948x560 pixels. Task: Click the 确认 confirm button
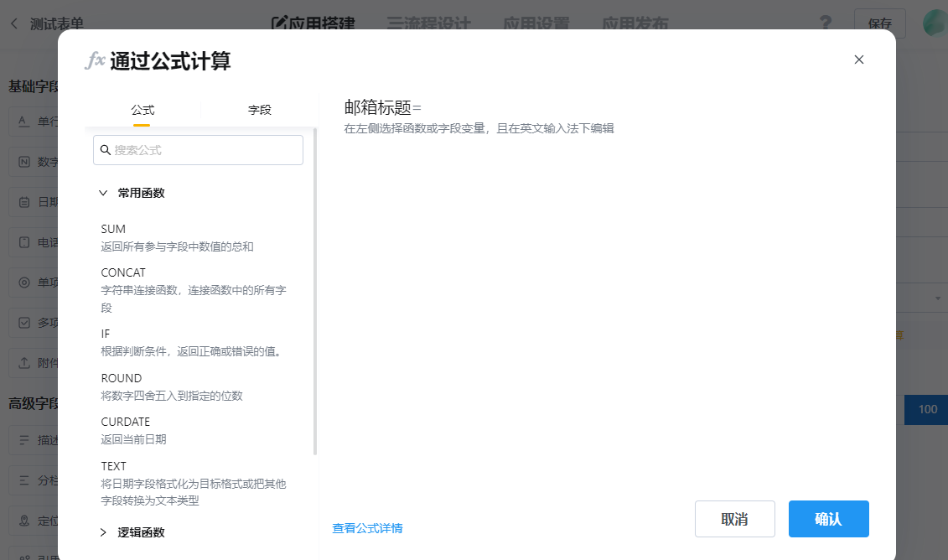(828, 519)
